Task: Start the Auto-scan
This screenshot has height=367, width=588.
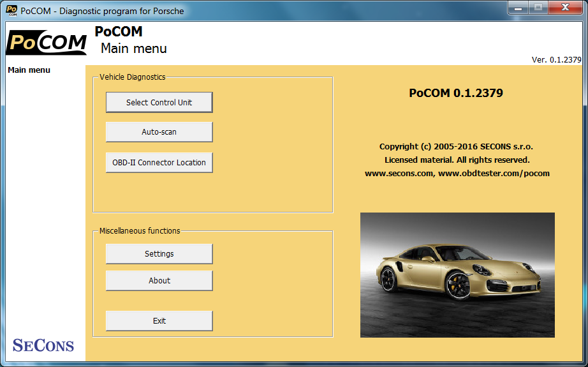Action: pyautogui.click(x=159, y=132)
